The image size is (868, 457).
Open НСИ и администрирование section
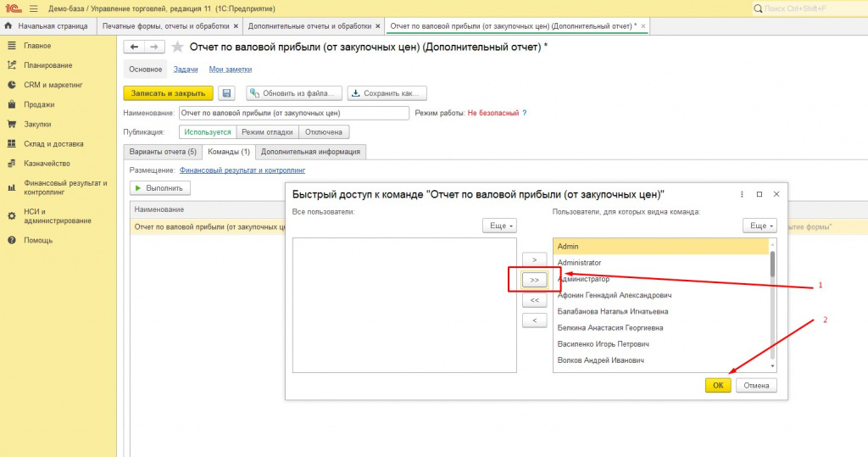point(57,216)
